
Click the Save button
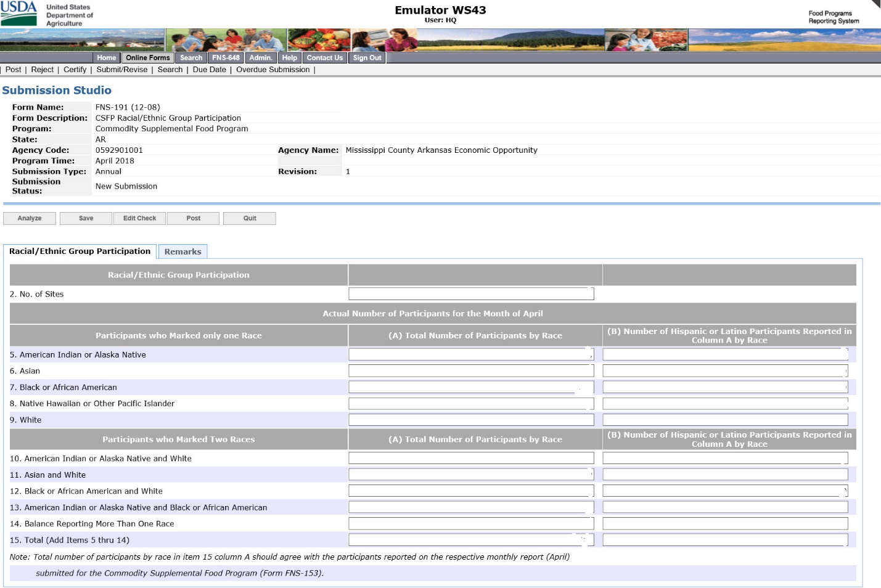[x=86, y=218]
